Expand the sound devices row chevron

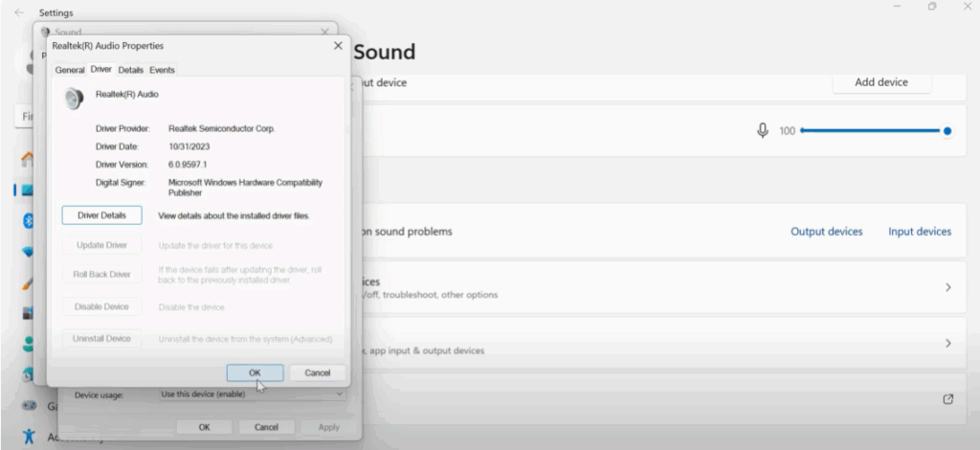(947, 287)
